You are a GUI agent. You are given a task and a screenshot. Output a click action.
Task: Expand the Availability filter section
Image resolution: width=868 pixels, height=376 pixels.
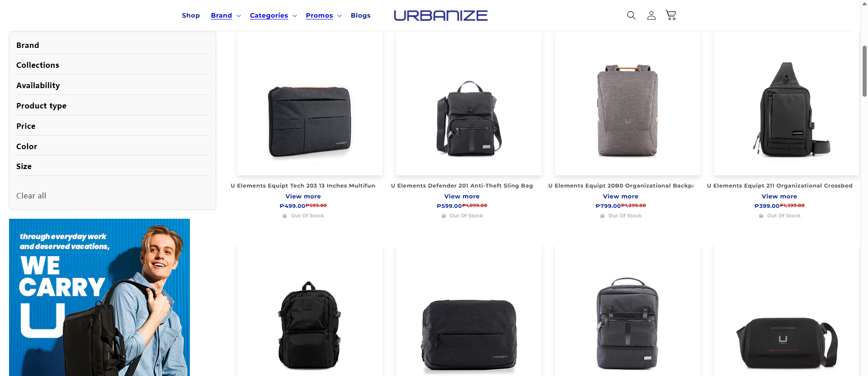[x=113, y=85]
